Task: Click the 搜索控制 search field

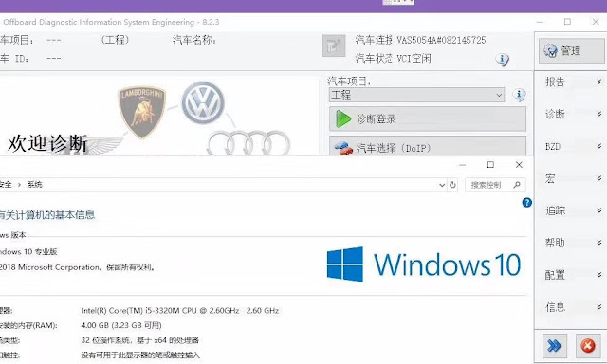Action: pos(495,185)
